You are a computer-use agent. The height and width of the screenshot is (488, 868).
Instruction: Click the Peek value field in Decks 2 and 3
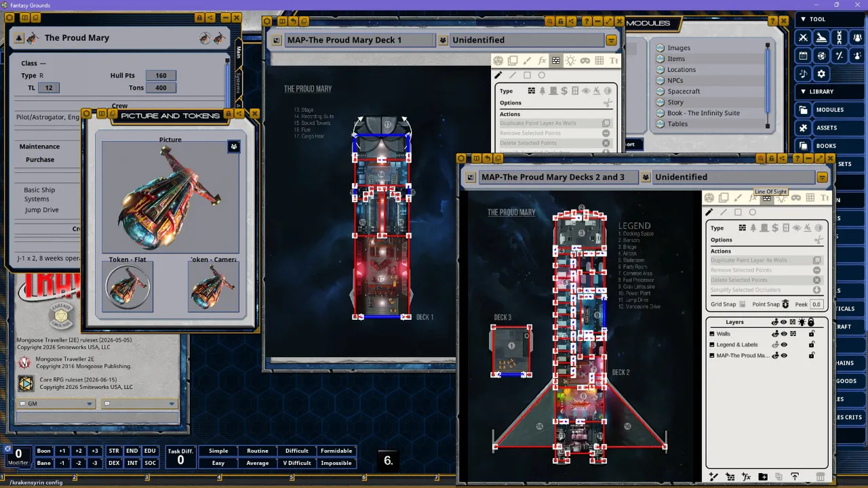click(816, 304)
